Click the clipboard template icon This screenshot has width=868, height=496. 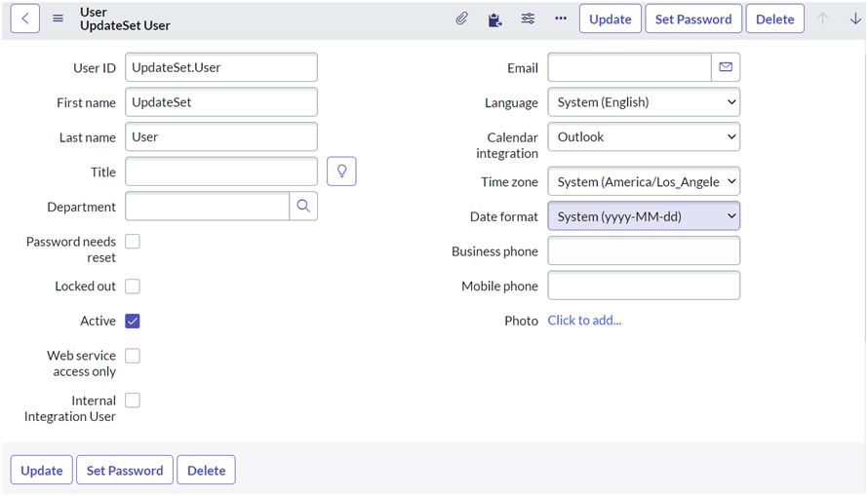(495, 19)
